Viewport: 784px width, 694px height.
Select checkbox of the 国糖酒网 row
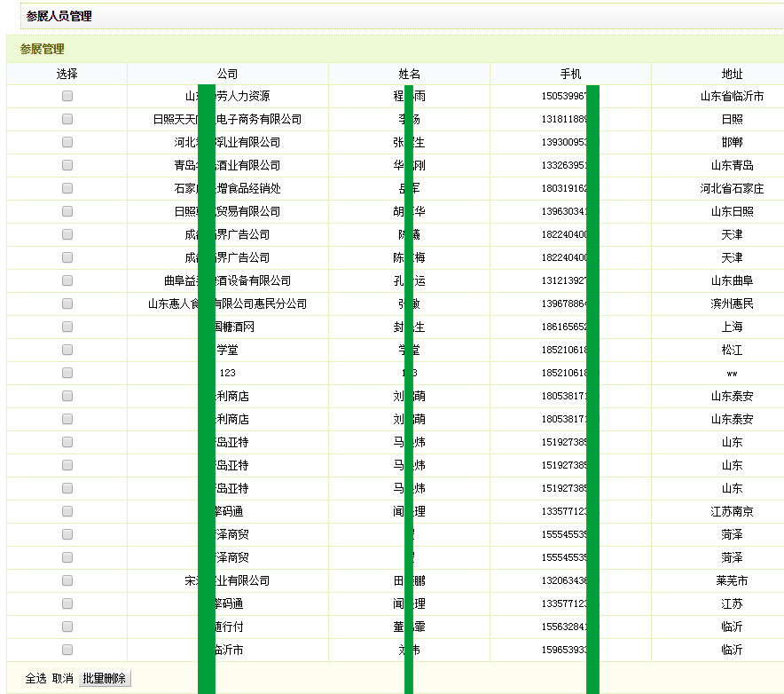[x=67, y=327]
